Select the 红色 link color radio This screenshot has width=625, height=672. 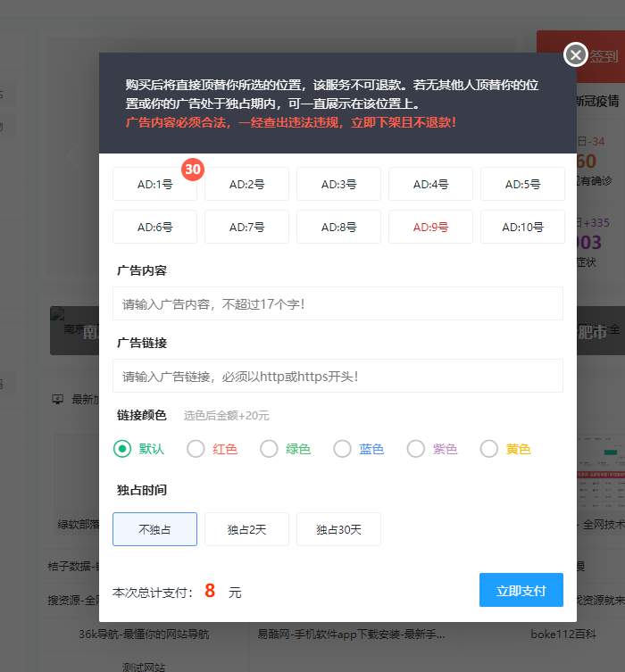pos(196,449)
